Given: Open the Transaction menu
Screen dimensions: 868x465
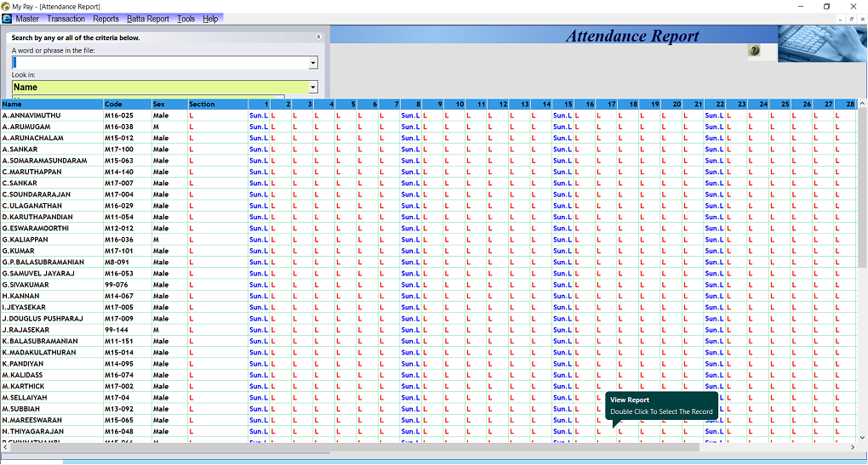Looking at the screenshot, I should 66,19.
